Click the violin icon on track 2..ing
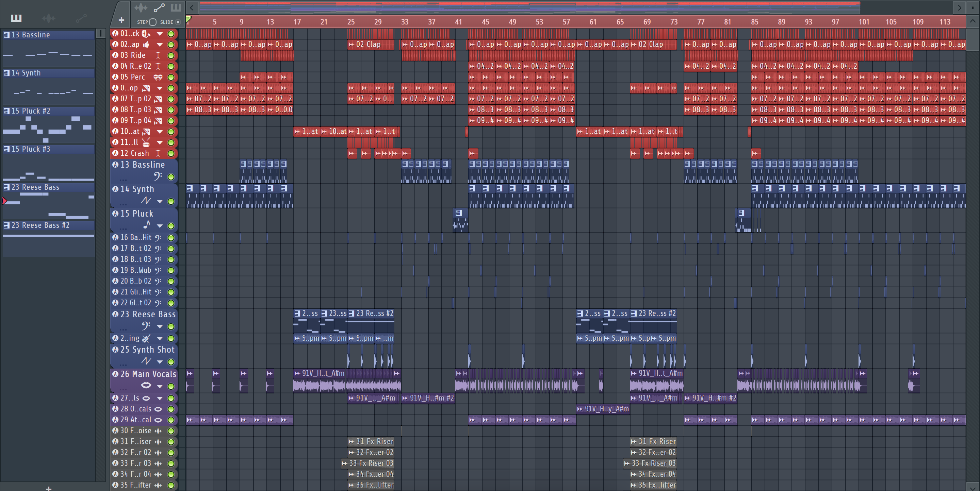 [x=146, y=338]
